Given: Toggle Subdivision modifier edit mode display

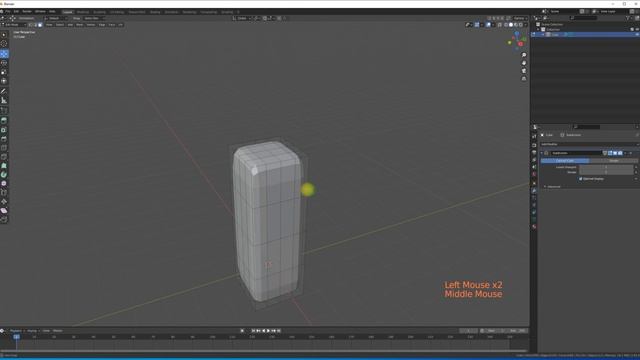Looking at the screenshot, I should click(610, 153).
